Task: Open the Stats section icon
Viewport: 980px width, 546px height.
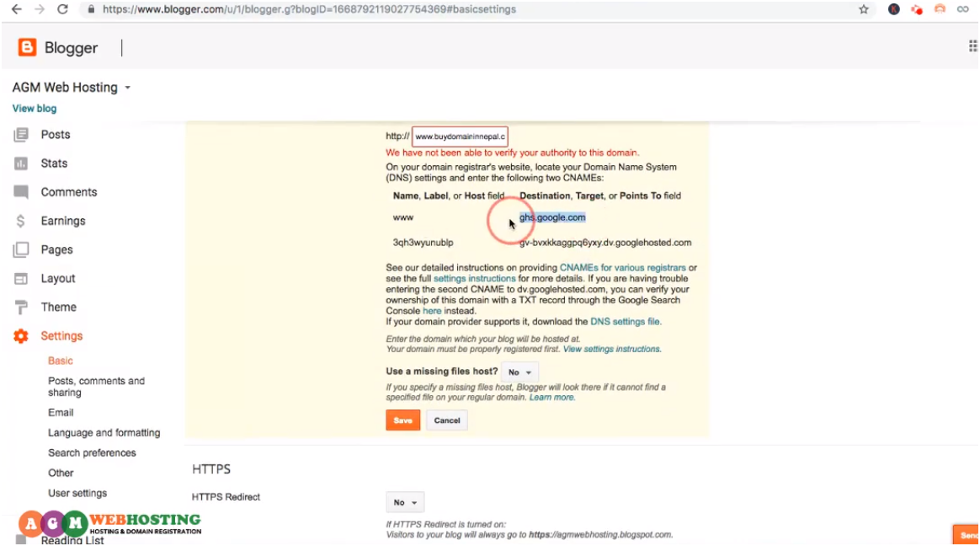Action: click(x=20, y=163)
